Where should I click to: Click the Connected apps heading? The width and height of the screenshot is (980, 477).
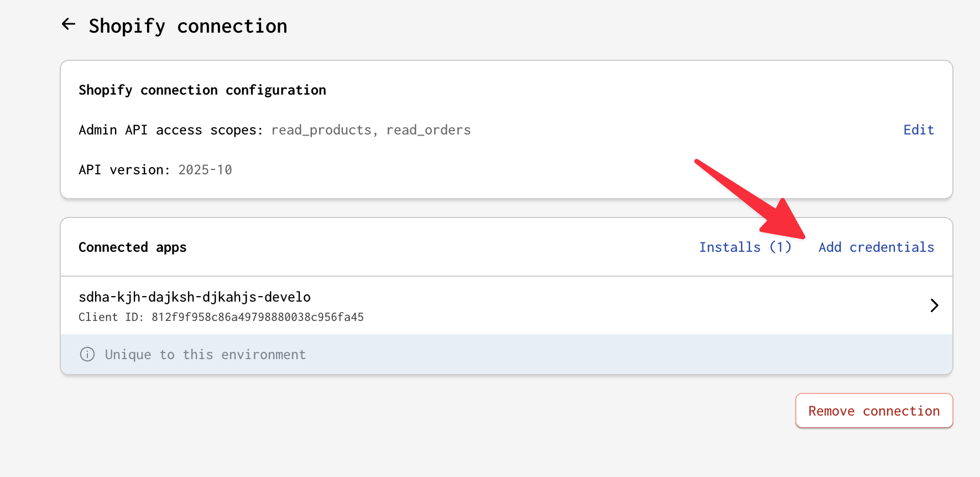(x=133, y=247)
